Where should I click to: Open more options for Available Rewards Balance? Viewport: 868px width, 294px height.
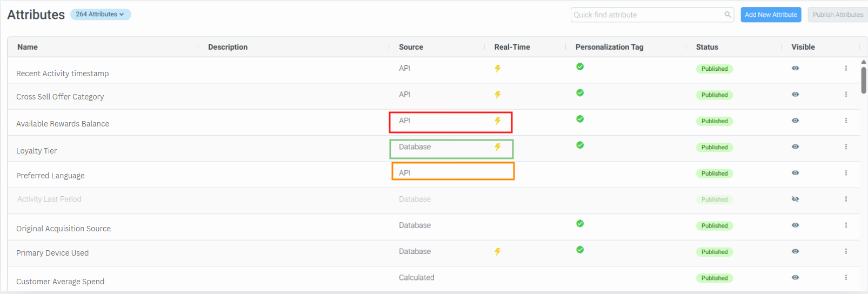click(846, 121)
